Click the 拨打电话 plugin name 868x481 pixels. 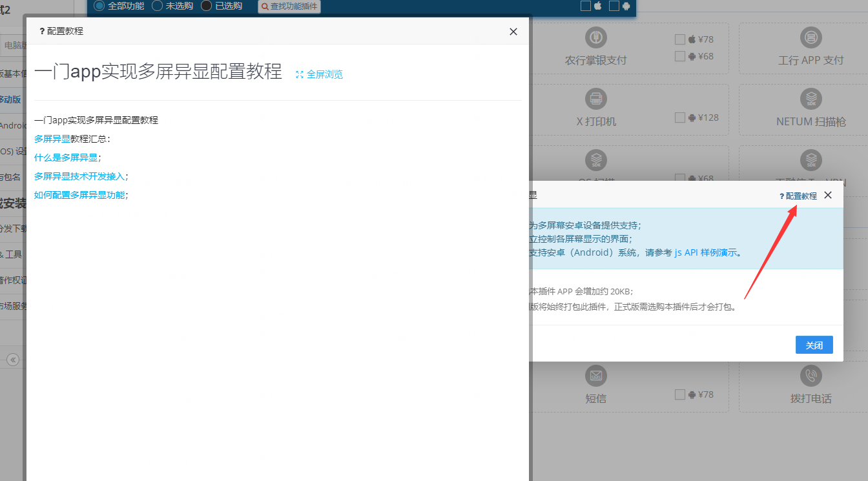point(811,398)
